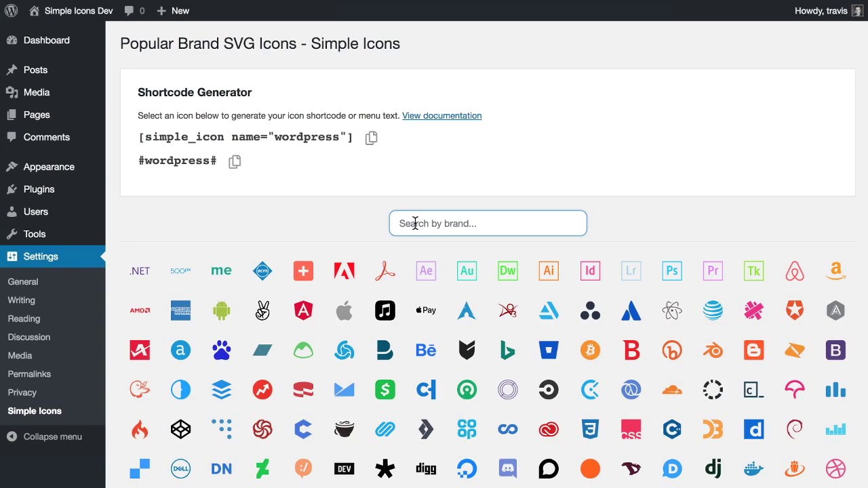The height and width of the screenshot is (488, 868).
Task: Click the Dell logo icon
Action: (x=180, y=468)
